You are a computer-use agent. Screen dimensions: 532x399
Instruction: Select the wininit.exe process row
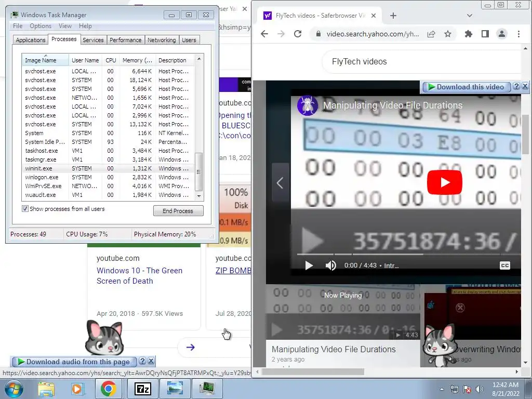pyautogui.click(x=108, y=168)
